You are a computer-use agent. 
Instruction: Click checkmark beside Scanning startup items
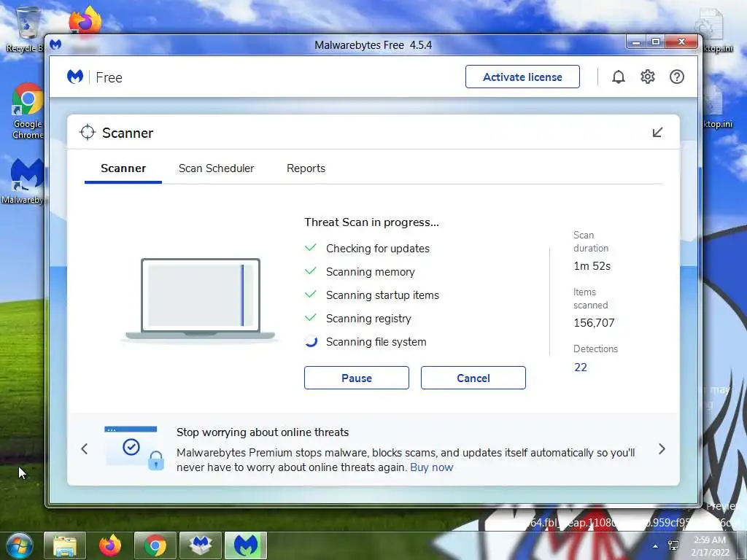coord(311,295)
